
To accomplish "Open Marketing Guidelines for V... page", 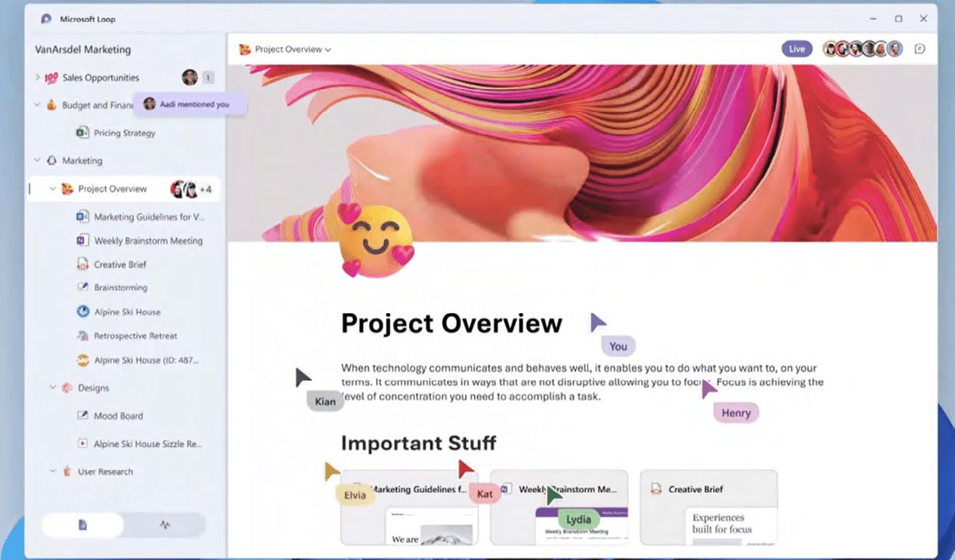I will coord(150,216).
